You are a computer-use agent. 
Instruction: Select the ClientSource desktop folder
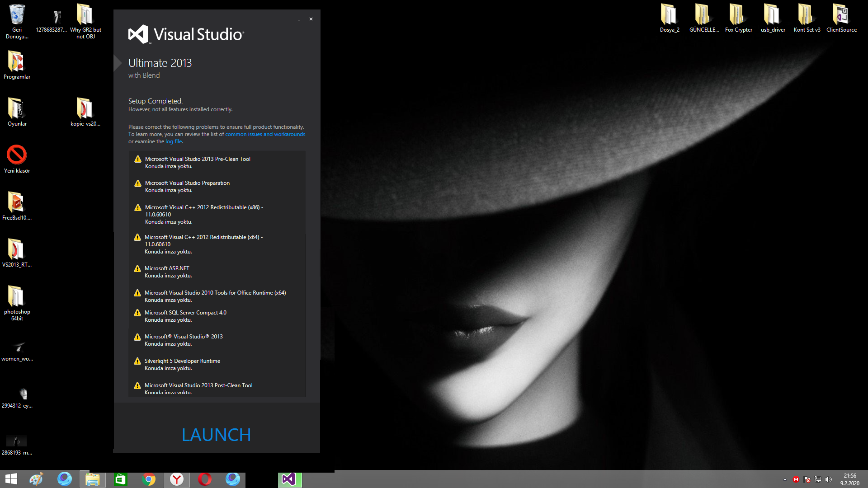[x=841, y=18]
